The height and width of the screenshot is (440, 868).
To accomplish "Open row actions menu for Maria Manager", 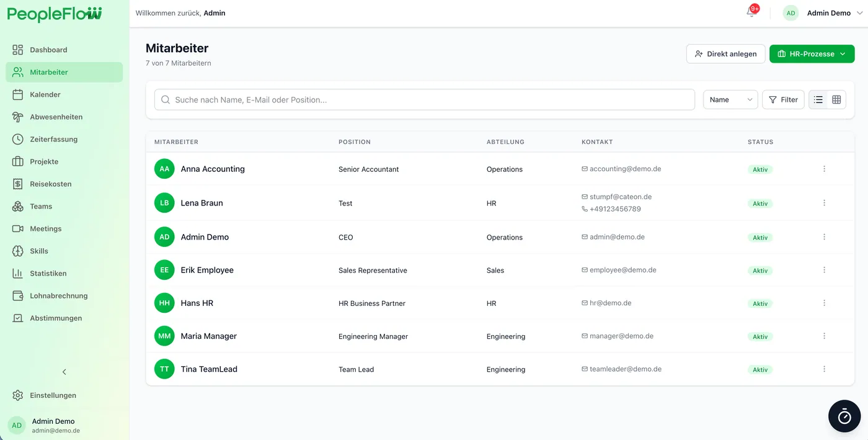I will coord(824,336).
